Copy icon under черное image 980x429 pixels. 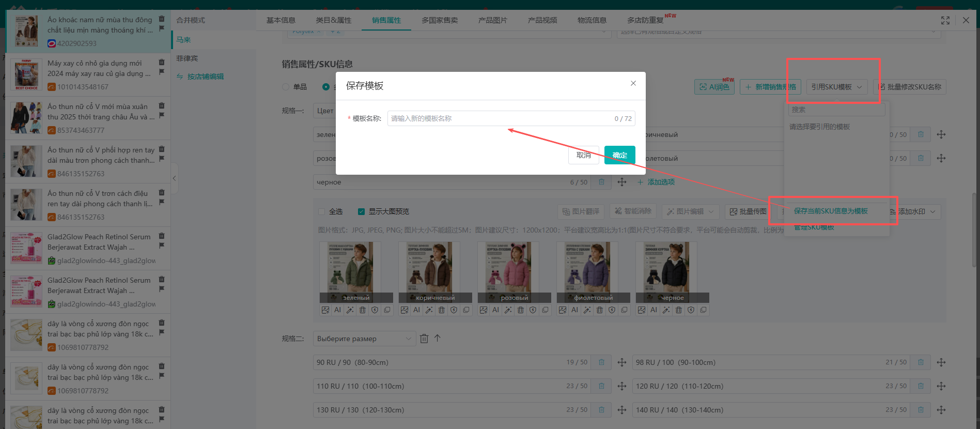click(704, 310)
